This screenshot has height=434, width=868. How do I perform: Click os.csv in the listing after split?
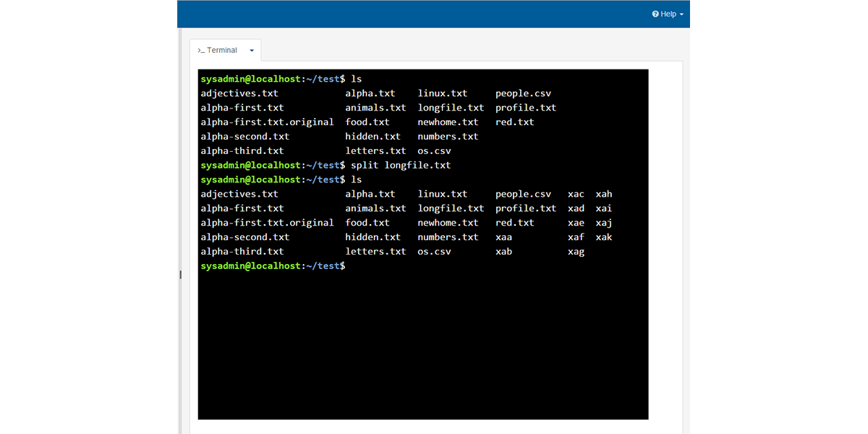coord(434,252)
